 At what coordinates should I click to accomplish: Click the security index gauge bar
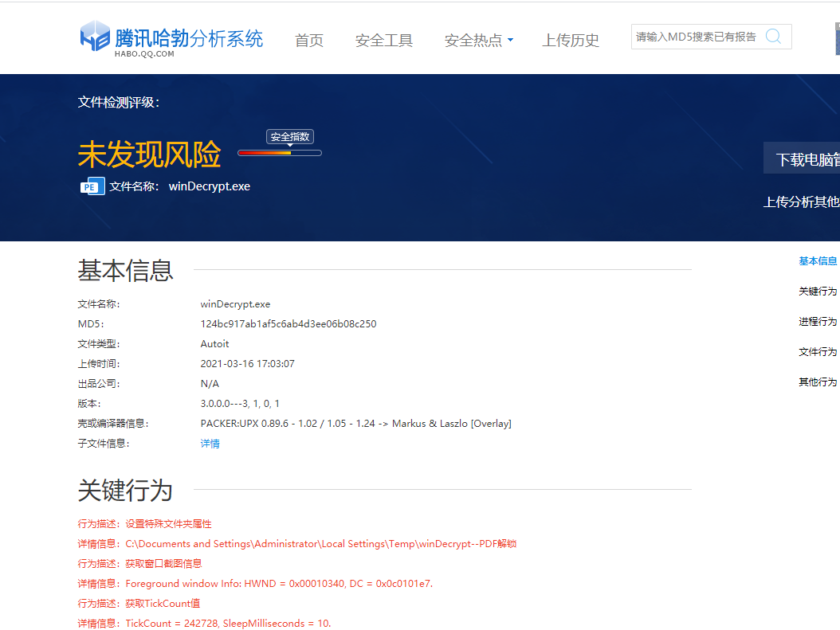[x=280, y=153]
